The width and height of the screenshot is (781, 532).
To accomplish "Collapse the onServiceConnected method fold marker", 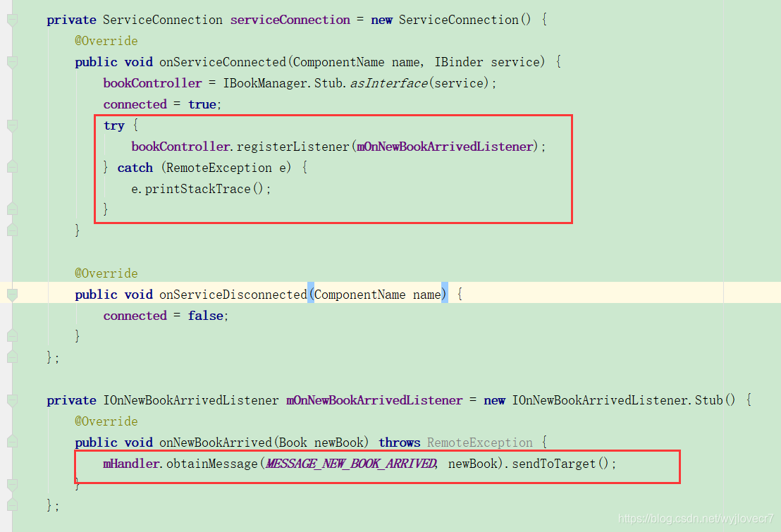I will pos(13,62).
